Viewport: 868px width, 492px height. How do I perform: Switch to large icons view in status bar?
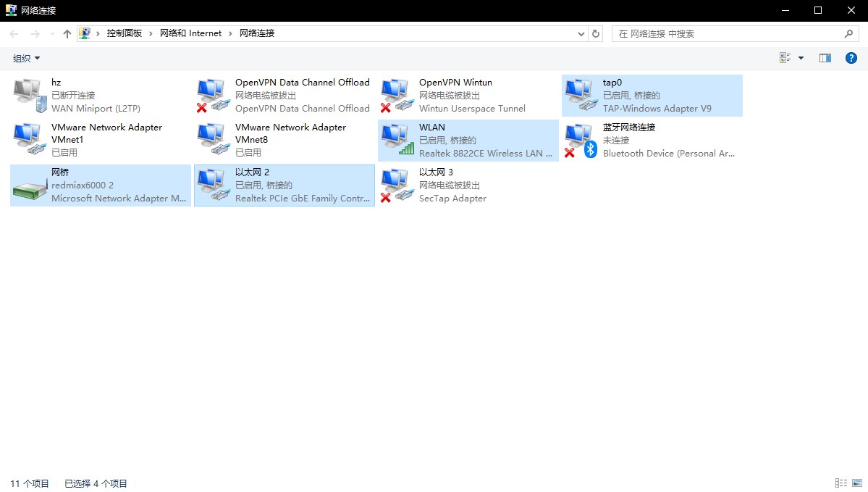[857, 483]
